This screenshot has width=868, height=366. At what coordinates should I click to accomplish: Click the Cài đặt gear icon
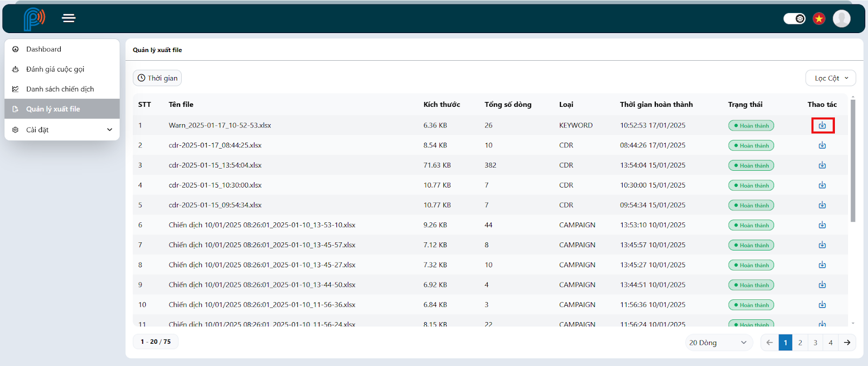pos(16,130)
